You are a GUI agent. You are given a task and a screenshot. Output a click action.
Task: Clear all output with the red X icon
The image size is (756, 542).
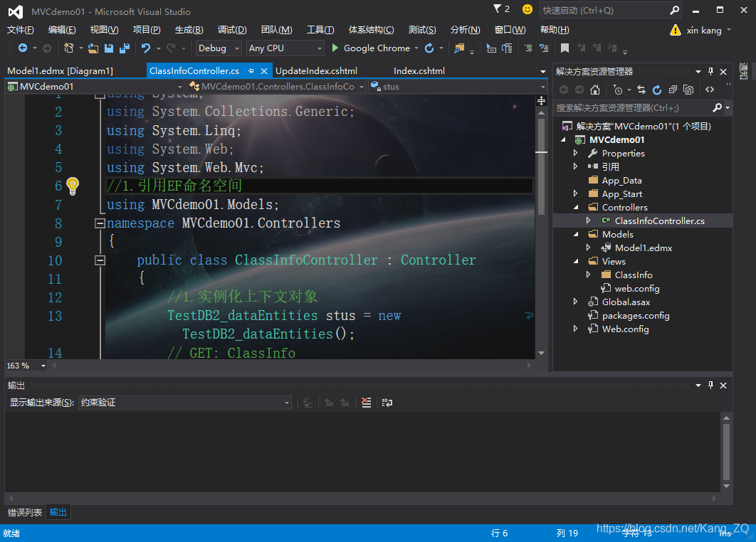367,403
